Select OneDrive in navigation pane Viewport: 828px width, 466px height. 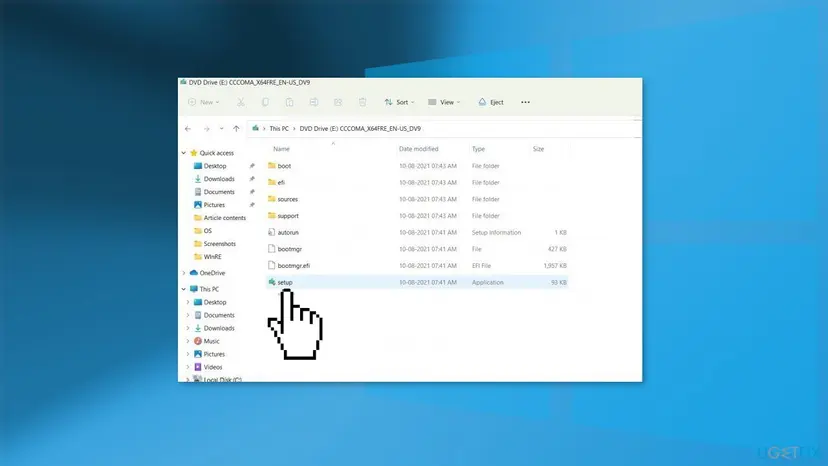(x=212, y=273)
